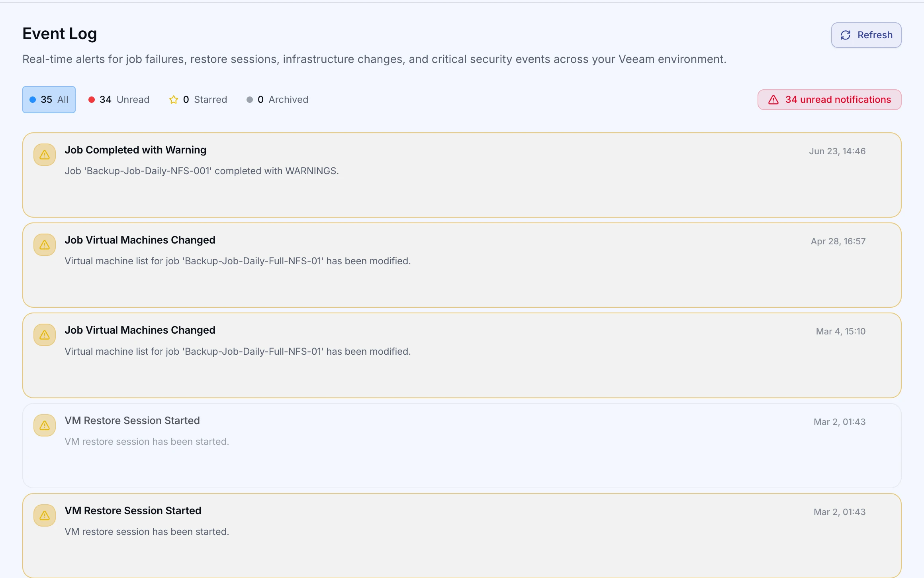Click the Mar 4, 15:10 timestamp
924x578 pixels.
pyautogui.click(x=841, y=331)
